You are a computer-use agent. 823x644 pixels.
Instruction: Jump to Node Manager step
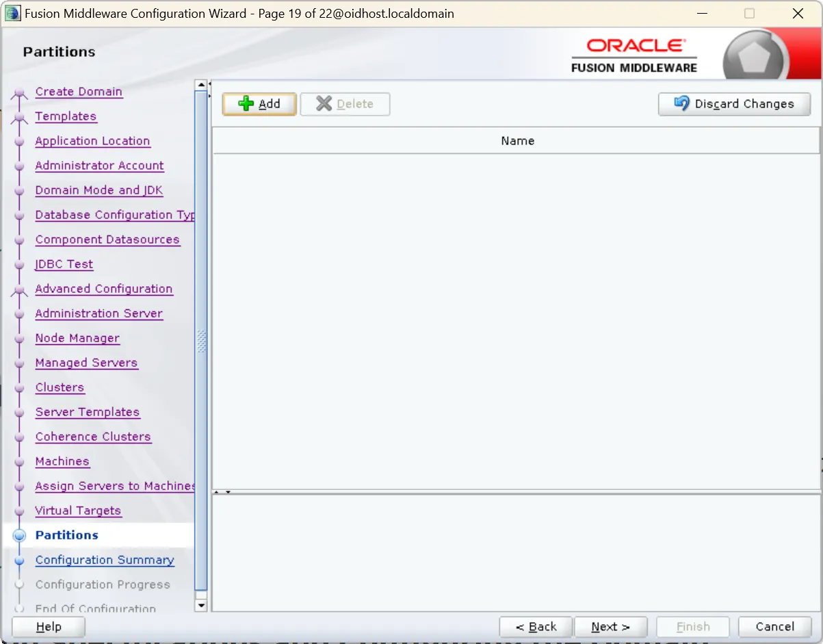[x=77, y=338]
